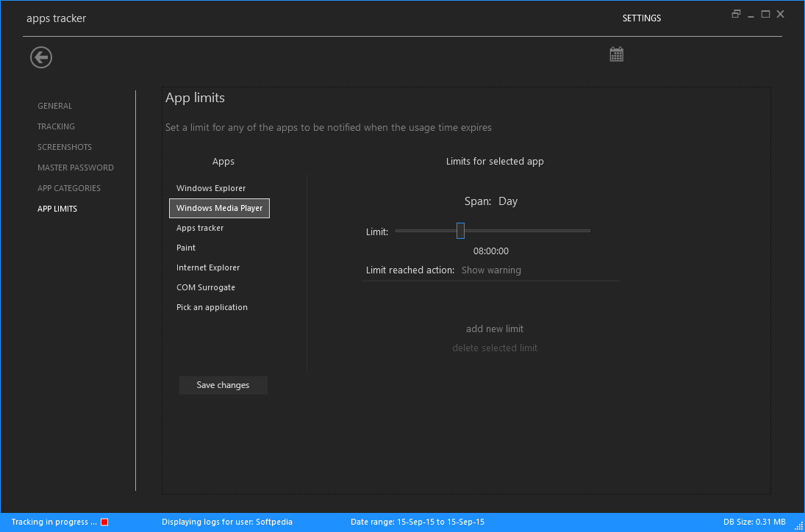The image size is (805, 532).
Task: Click the Date range status entry
Action: click(418, 522)
